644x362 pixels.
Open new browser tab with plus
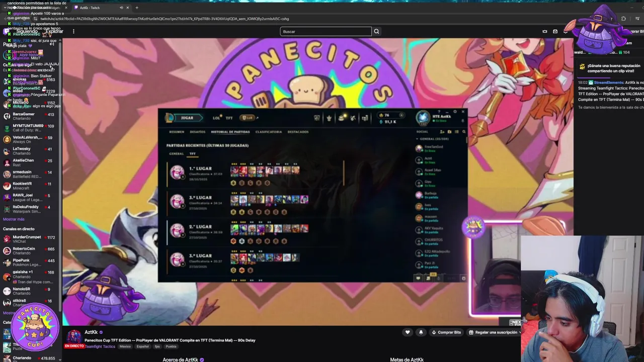136,8
